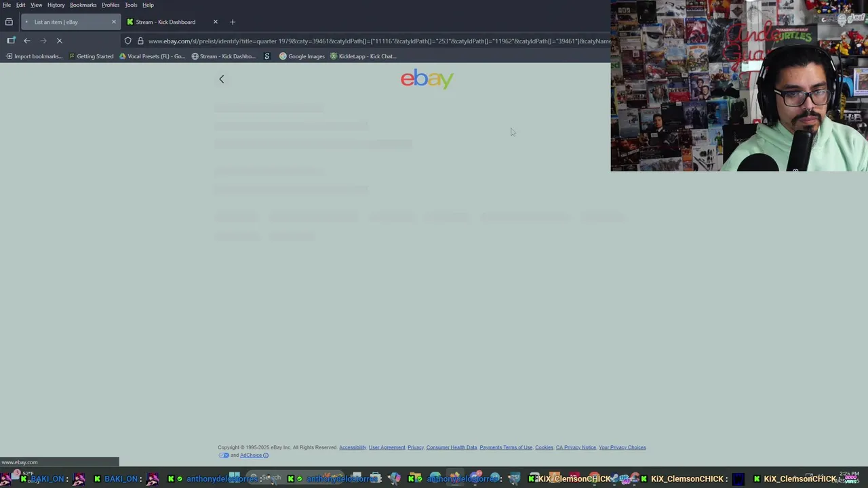Stop loading the page

60,41
